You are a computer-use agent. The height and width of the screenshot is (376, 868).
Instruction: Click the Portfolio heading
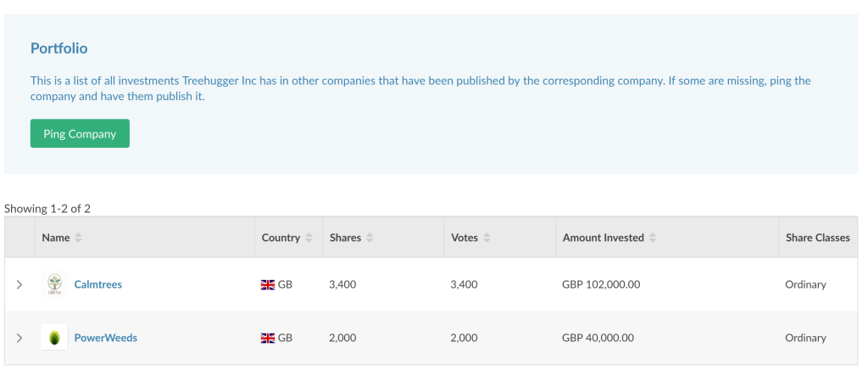(58, 48)
